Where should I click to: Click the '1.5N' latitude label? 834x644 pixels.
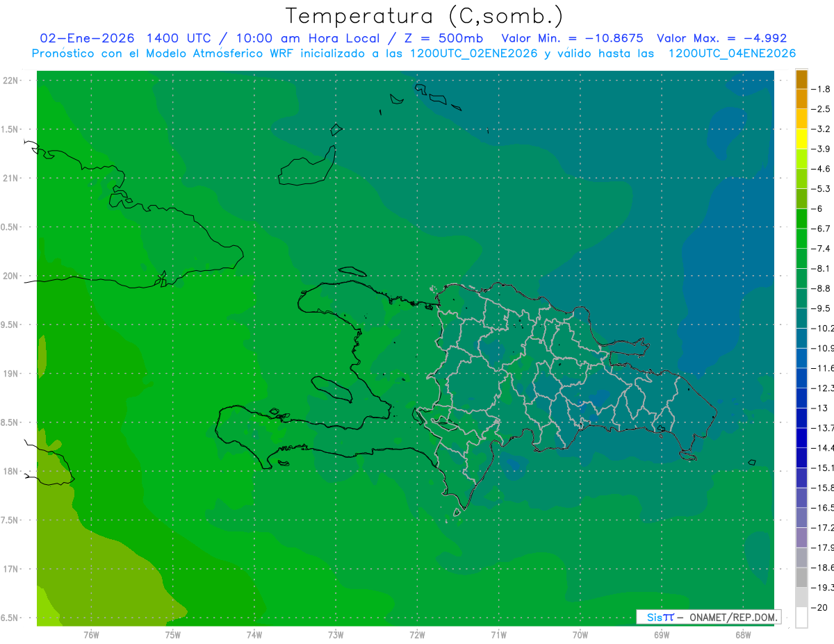click(x=10, y=129)
